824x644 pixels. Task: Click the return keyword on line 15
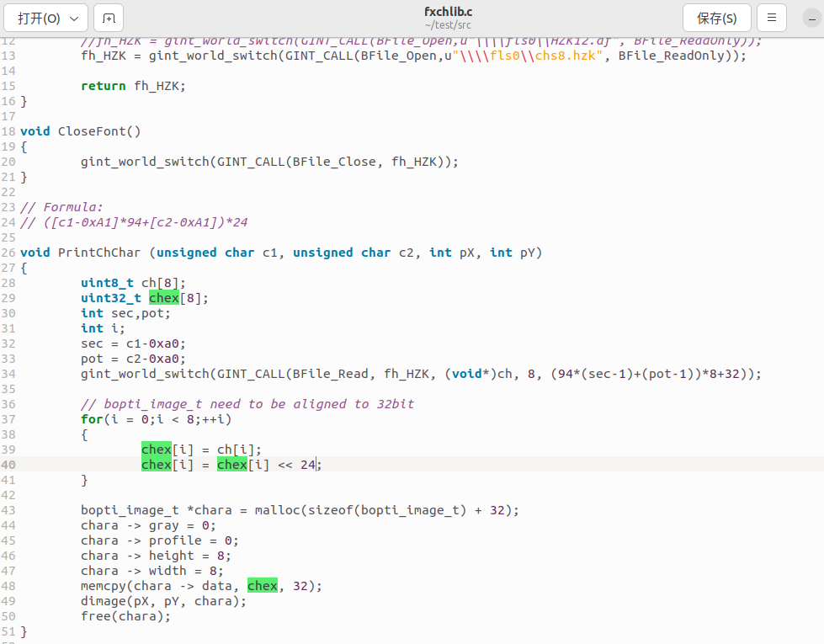pos(103,86)
